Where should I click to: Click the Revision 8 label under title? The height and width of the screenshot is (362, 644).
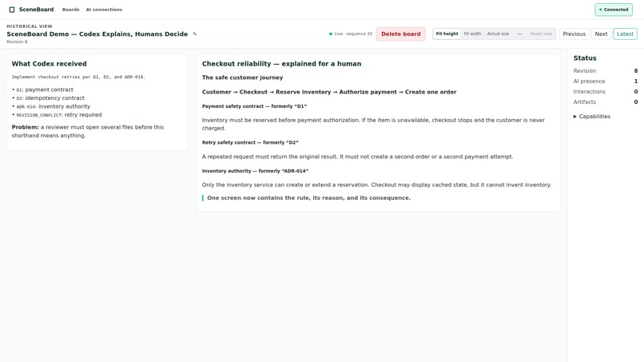pos(17,42)
